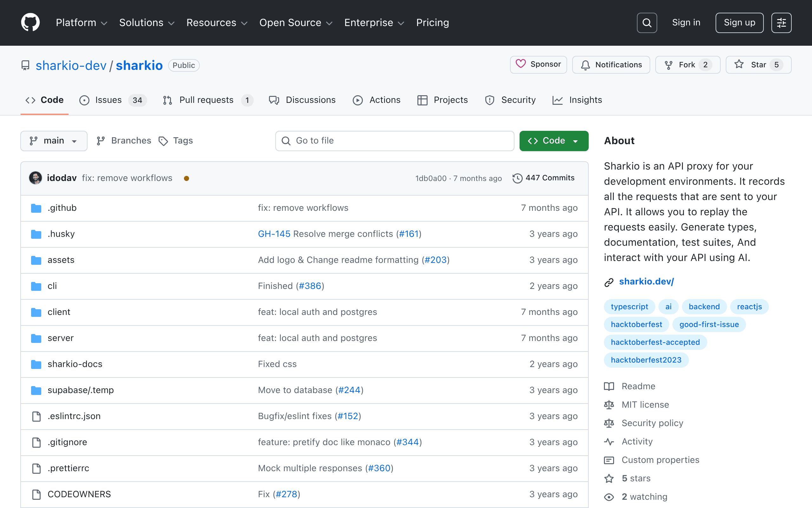The height and width of the screenshot is (508, 812).
Task: Click the .prettierrc file icon
Action: (36, 468)
